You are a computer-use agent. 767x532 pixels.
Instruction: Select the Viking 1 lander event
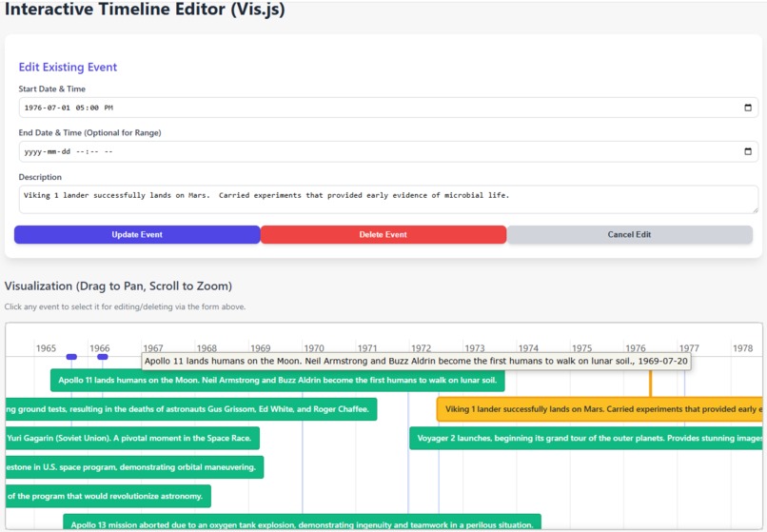coord(600,409)
